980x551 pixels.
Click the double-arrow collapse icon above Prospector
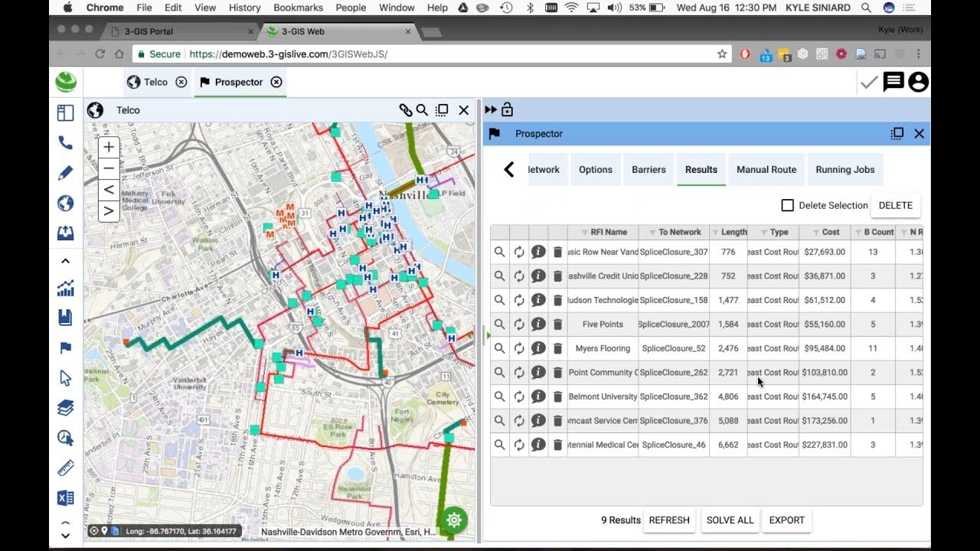pos(491,110)
